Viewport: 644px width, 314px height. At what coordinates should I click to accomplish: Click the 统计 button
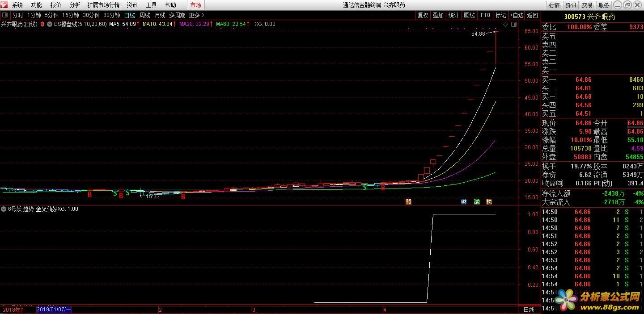click(453, 15)
